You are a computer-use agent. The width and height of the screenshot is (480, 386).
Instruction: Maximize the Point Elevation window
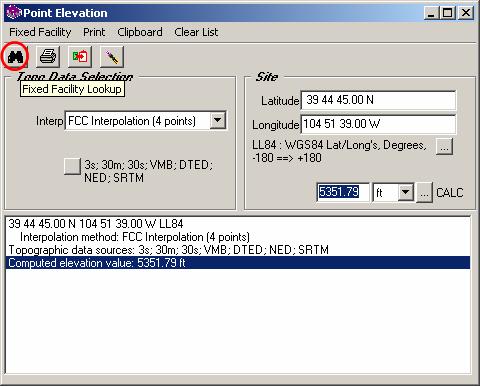pos(448,13)
